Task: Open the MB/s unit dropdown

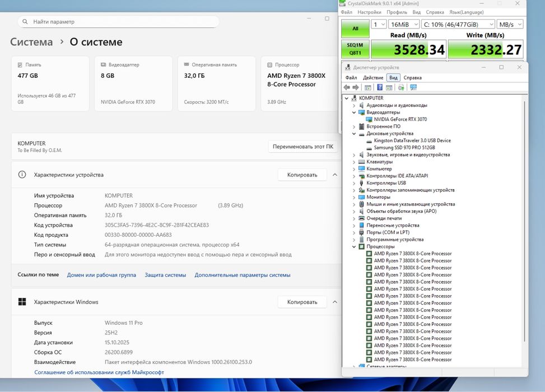Action: click(510, 24)
